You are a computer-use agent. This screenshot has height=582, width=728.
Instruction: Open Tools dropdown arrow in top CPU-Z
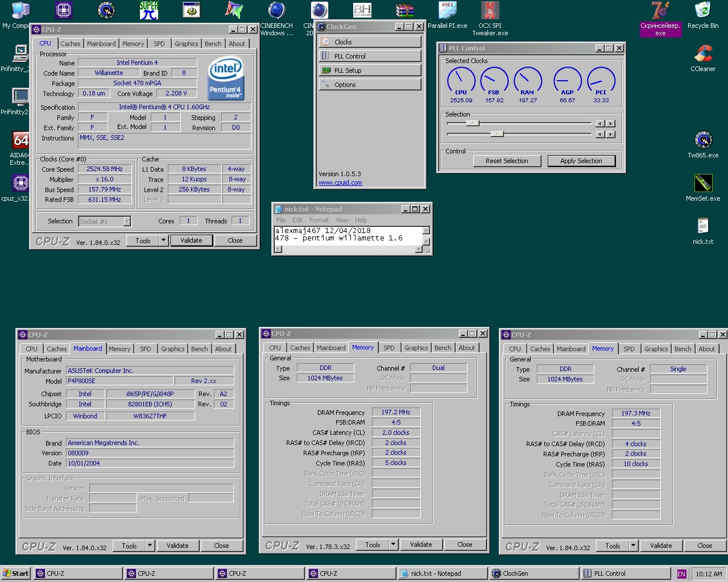tap(163, 240)
